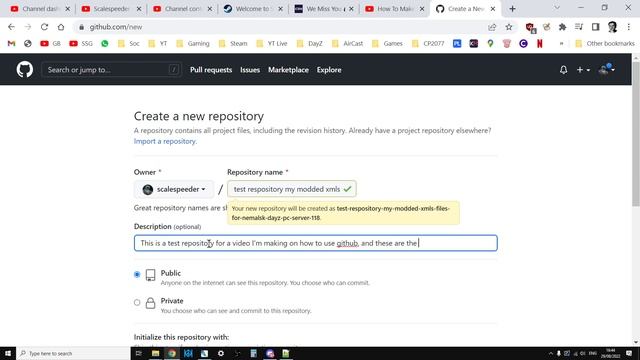
Task: Select the Public visibility option
Action: (137, 275)
